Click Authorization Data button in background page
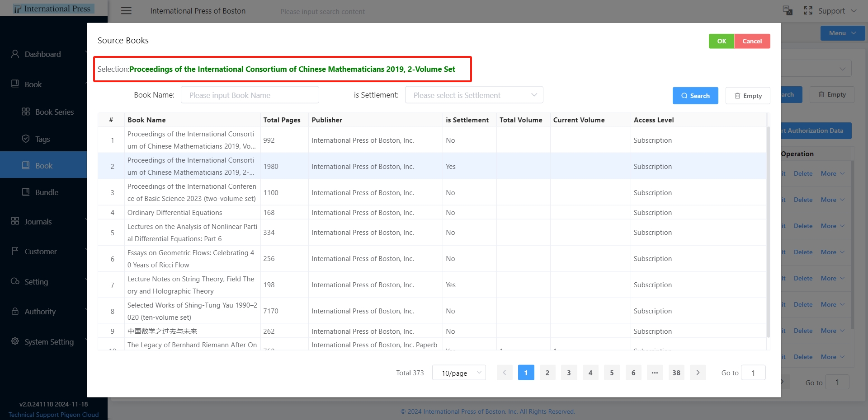The width and height of the screenshot is (868, 420). point(816,131)
